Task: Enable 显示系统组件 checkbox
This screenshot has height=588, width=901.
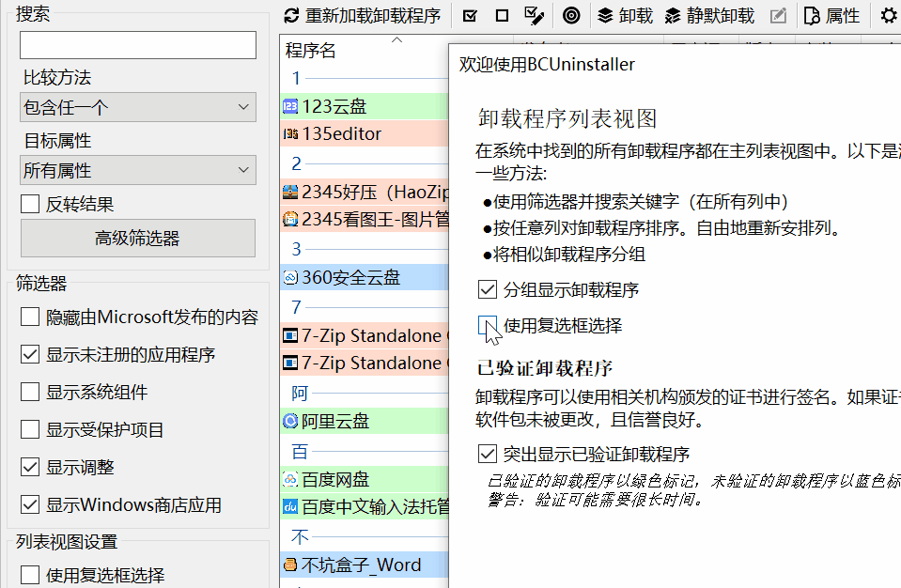Action: 30,392
